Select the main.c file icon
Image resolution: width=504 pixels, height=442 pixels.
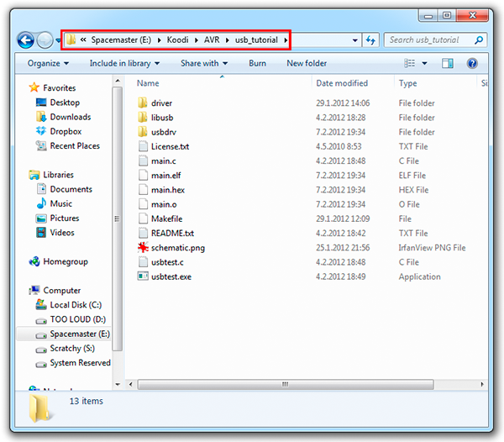pyautogui.click(x=143, y=160)
